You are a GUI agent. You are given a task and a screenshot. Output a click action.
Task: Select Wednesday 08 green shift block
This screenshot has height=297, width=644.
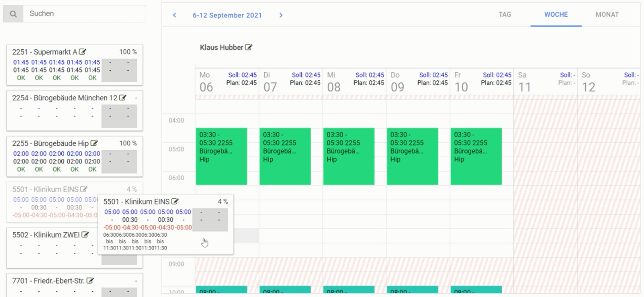click(x=348, y=156)
